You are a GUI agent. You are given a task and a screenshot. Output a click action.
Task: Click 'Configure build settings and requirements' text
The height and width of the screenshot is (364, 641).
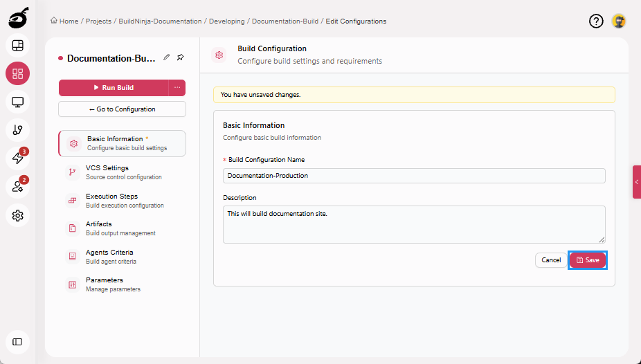tap(310, 62)
